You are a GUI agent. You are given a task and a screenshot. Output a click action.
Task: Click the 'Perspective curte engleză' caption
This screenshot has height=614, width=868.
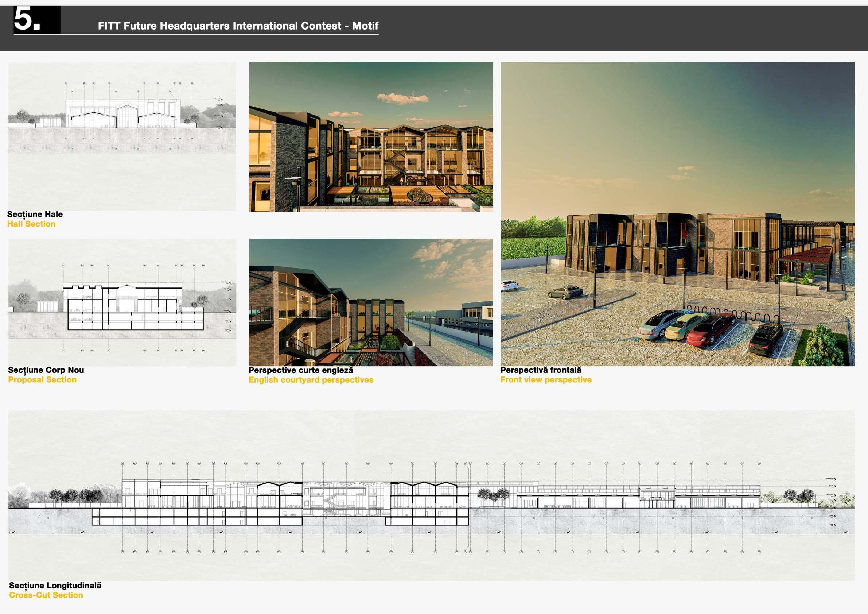point(300,370)
